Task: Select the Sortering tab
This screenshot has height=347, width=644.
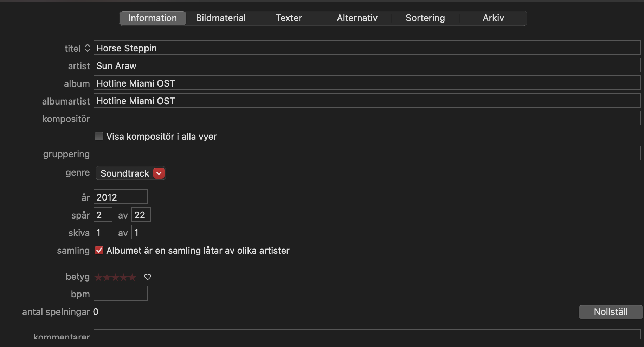Action: [425, 18]
